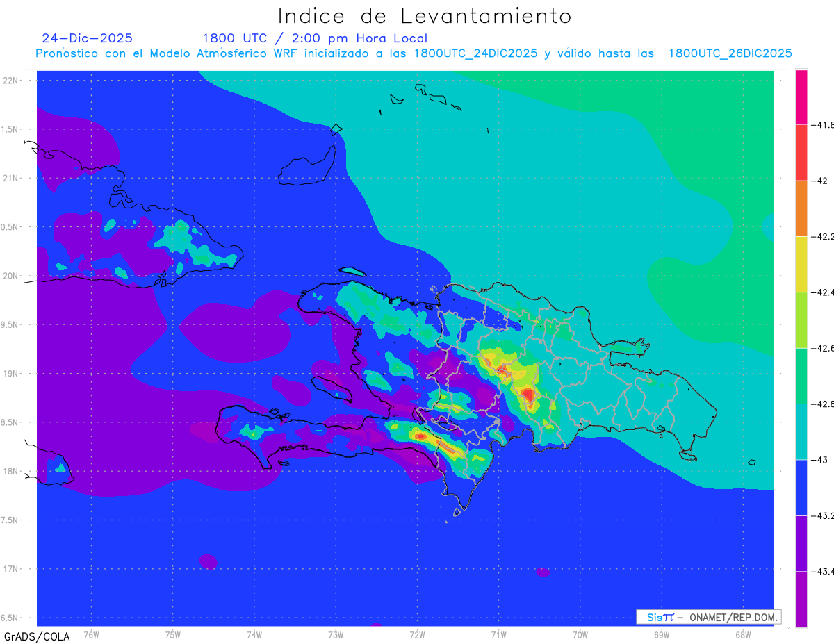The height and width of the screenshot is (644, 834).
Task: Click the "73W" longitude label
Action: pyautogui.click(x=336, y=634)
